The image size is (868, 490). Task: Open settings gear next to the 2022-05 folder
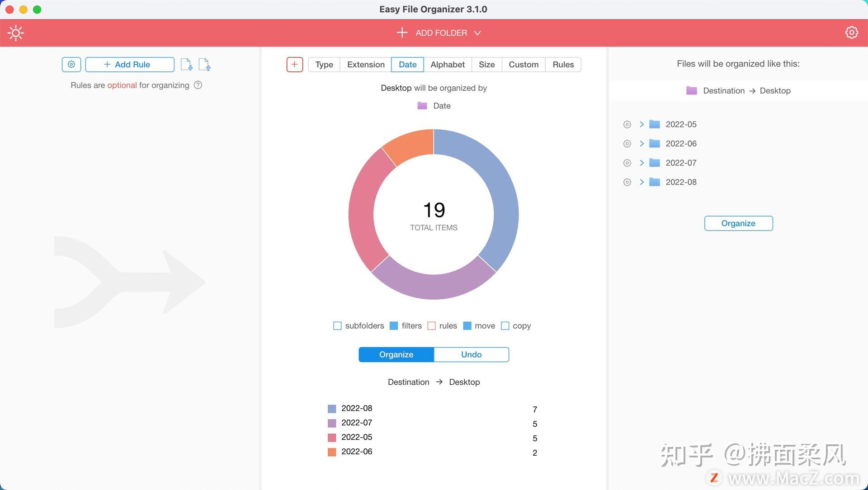627,124
